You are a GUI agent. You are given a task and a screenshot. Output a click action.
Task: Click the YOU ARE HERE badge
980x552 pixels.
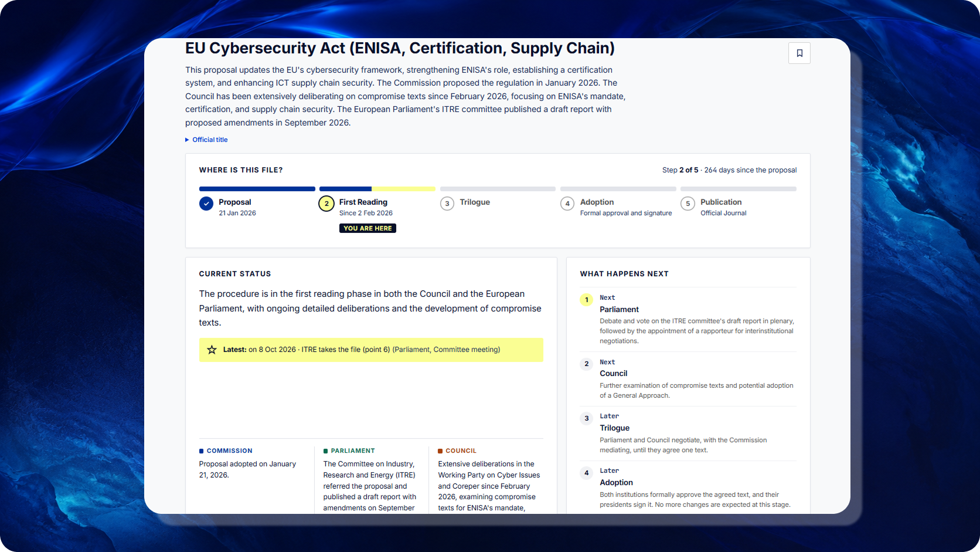(x=367, y=228)
